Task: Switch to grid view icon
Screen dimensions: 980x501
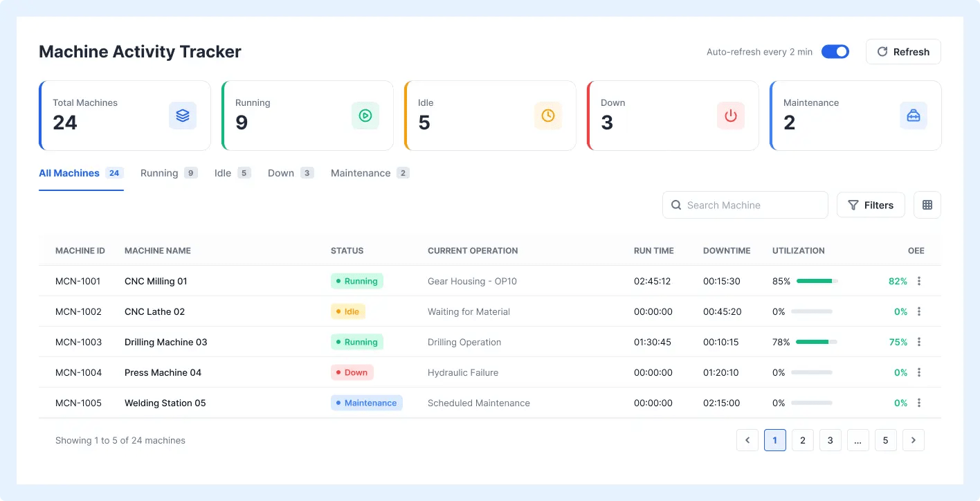Action: (x=927, y=205)
